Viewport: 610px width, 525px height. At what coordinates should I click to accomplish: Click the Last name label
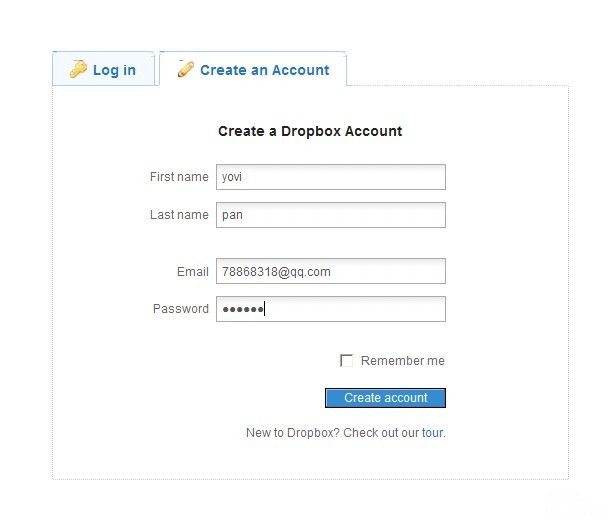click(x=179, y=215)
